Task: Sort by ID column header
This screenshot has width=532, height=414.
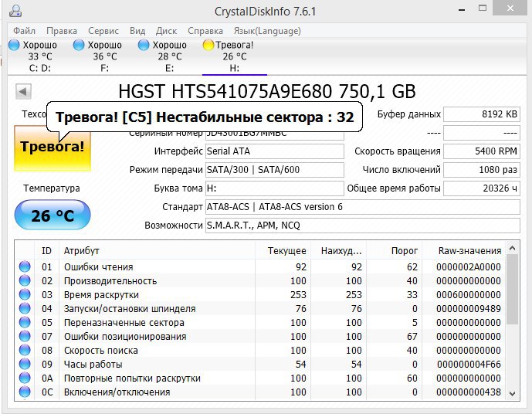Action: 46,251
